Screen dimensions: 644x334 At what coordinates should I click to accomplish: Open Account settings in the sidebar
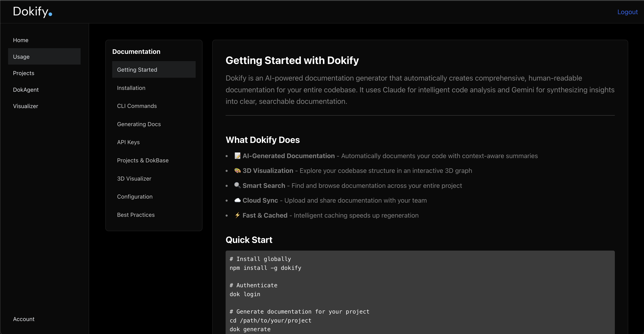24,319
